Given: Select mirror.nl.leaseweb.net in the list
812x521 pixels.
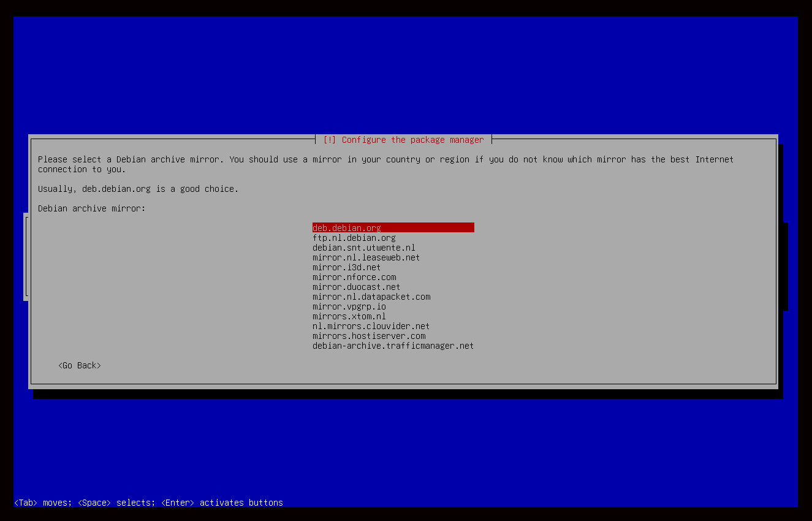Looking at the screenshot, I should click(x=366, y=257).
